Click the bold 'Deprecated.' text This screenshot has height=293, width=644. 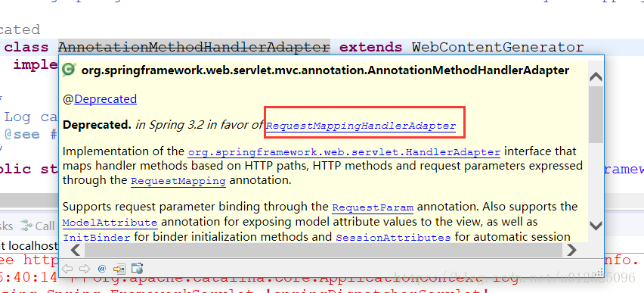(x=97, y=125)
